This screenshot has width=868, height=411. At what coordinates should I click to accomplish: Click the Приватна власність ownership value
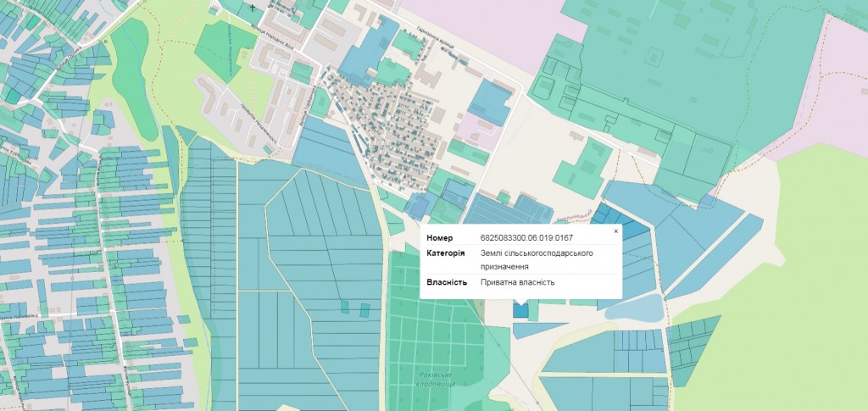517,281
